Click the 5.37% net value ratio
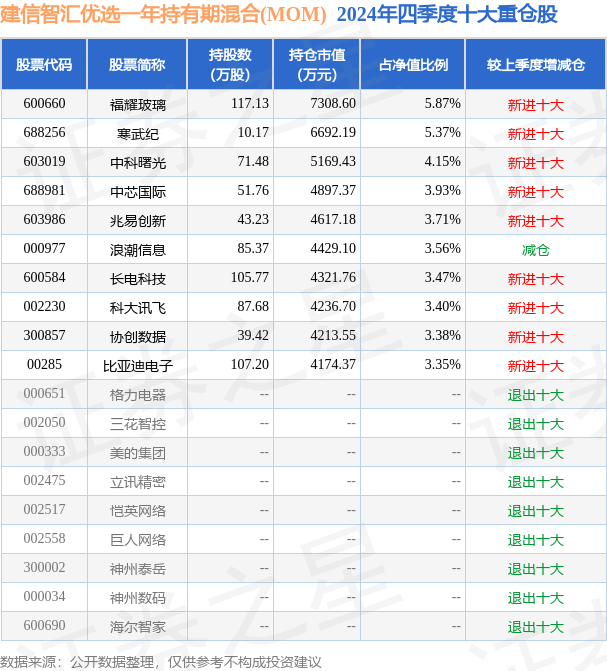 pyautogui.click(x=442, y=133)
